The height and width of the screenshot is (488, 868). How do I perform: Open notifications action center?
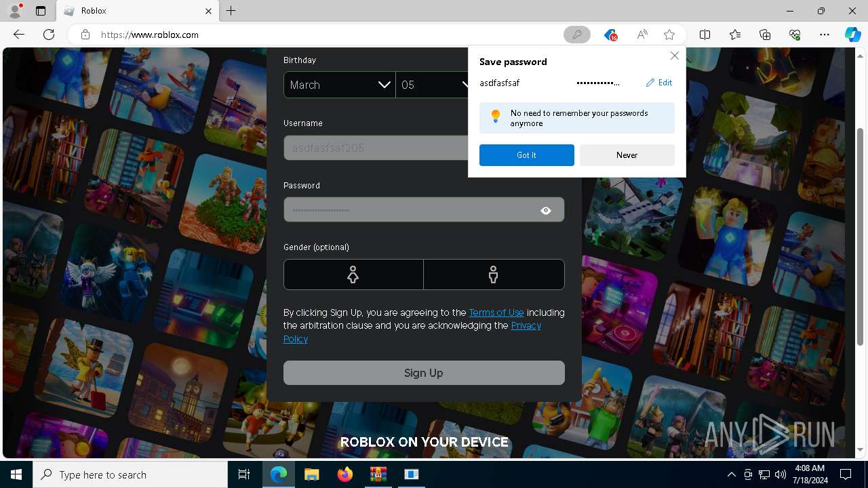click(x=846, y=474)
